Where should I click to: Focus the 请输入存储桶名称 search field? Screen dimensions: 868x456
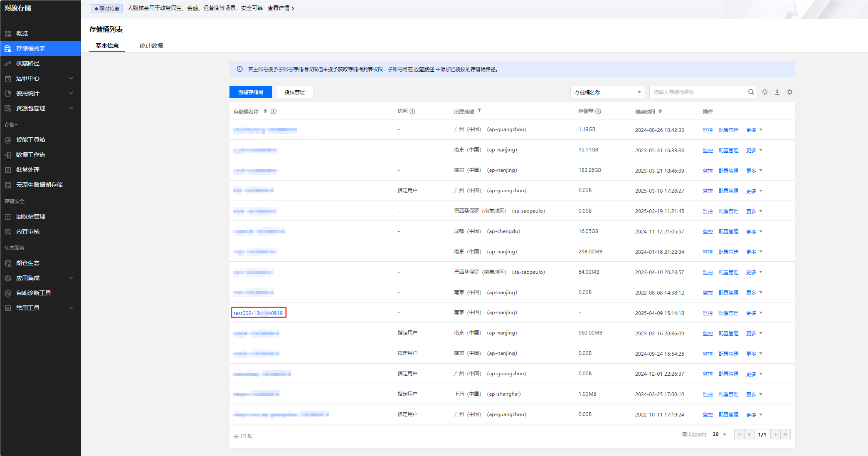click(x=698, y=92)
